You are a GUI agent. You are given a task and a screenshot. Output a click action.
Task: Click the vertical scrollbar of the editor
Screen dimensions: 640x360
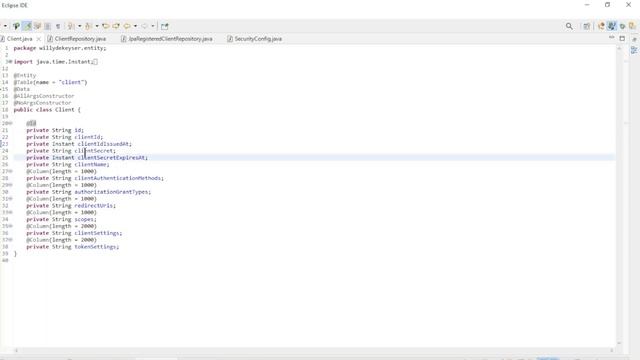[x=619, y=196]
